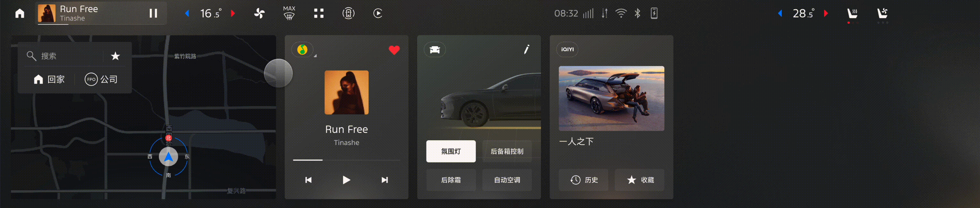
Task: Open the Wi-Fi status icon
Action: (621, 13)
